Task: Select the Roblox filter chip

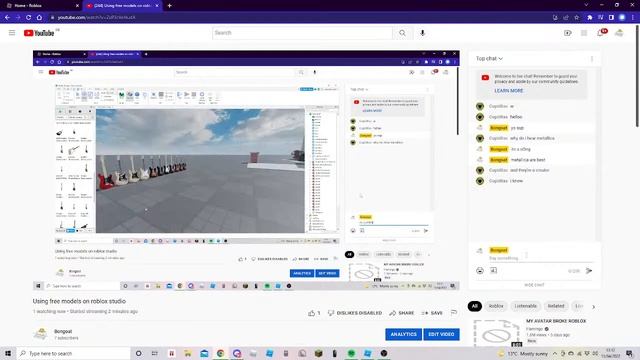Action: click(x=496, y=306)
